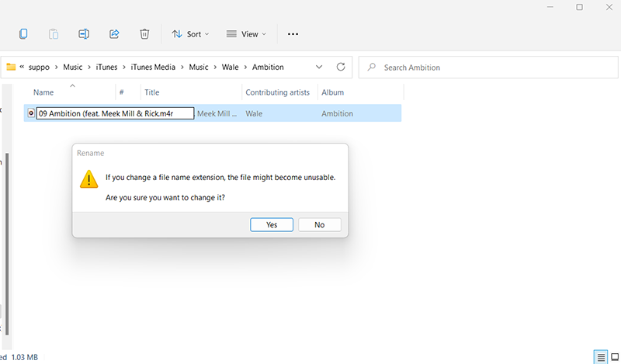Click the Copy icon in toolbar
The height and width of the screenshot is (364, 621).
click(23, 34)
